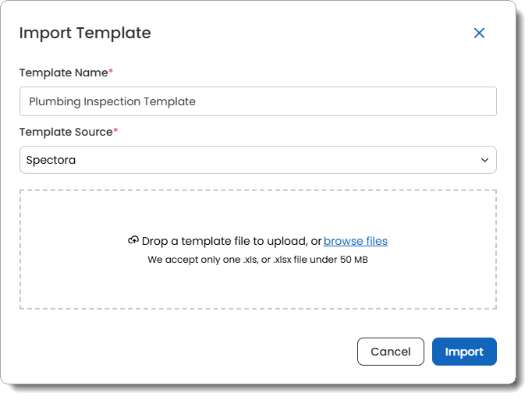Select the Spectora value in the source box
The image size is (532, 400).
click(x=51, y=160)
